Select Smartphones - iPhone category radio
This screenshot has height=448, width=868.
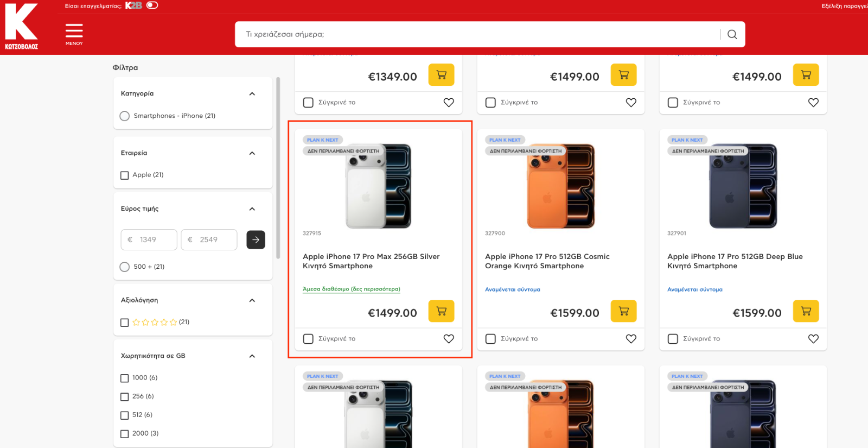(x=125, y=116)
